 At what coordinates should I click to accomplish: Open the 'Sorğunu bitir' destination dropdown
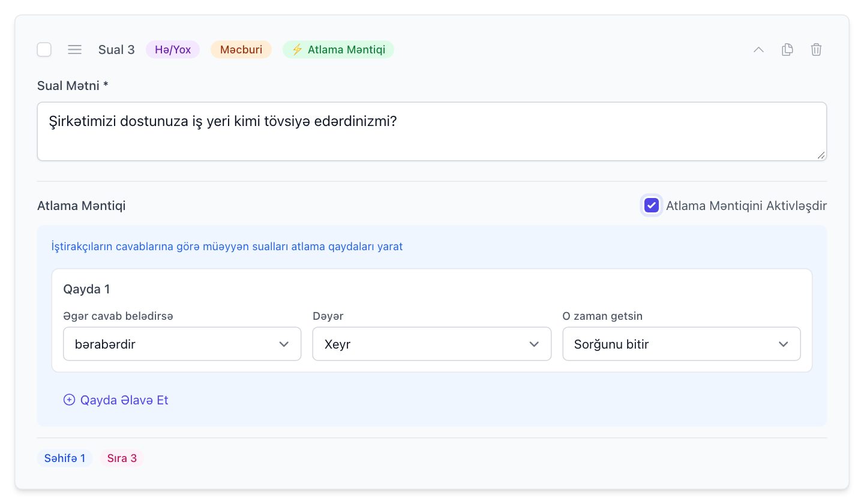click(x=682, y=344)
